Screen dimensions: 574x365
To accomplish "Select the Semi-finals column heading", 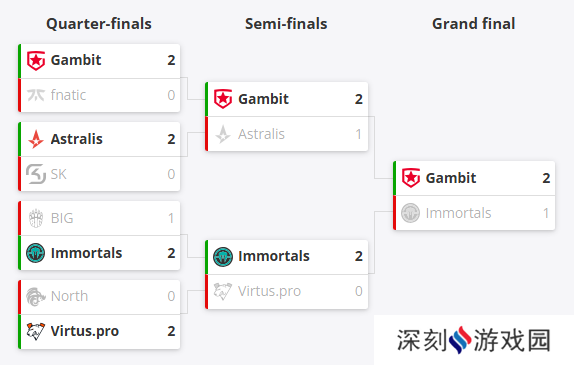I will 286,24.
